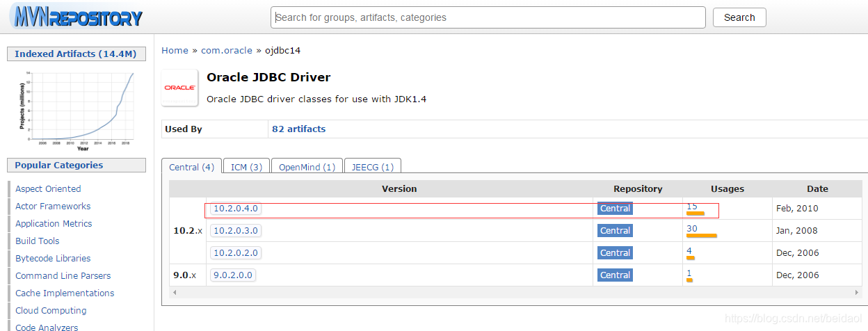Image resolution: width=868 pixels, height=331 pixels.
Task: Switch to the OpenMind (1) tab
Action: point(307,167)
